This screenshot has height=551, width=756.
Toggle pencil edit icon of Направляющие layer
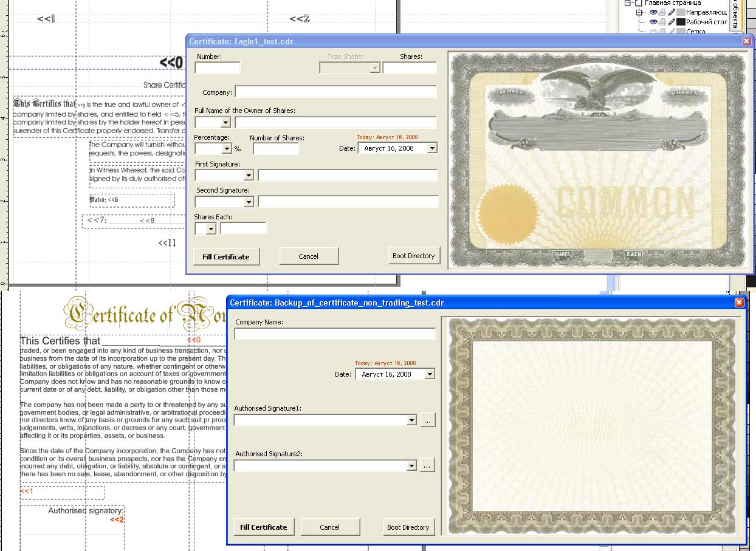[672, 12]
